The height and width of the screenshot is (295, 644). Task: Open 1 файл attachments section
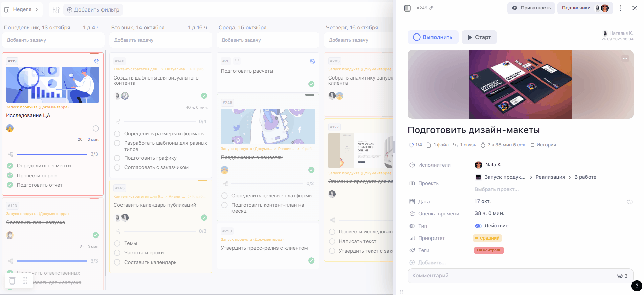pos(438,145)
